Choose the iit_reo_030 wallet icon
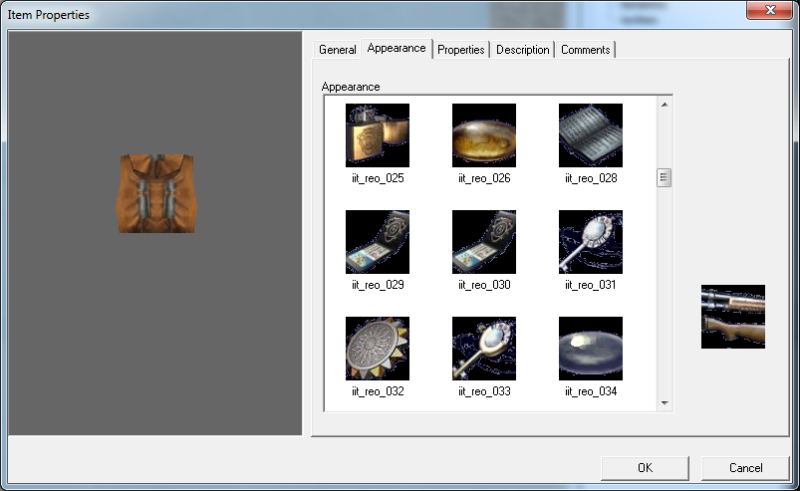Viewport: 800px width, 491px height. pyautogui.click(x=484, y=241)
